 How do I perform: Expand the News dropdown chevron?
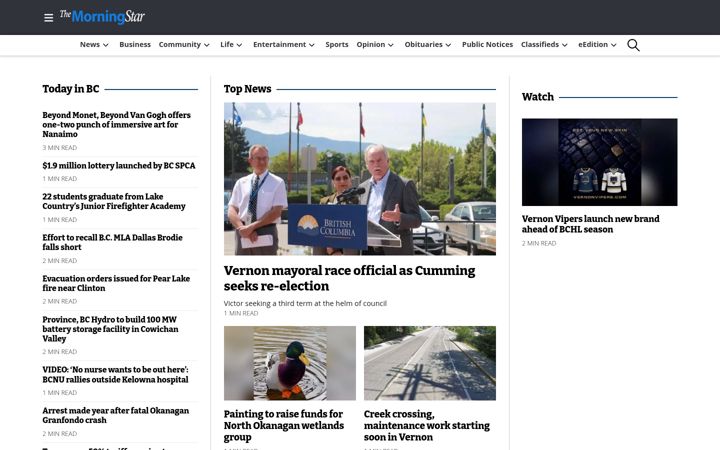[106, 45]
